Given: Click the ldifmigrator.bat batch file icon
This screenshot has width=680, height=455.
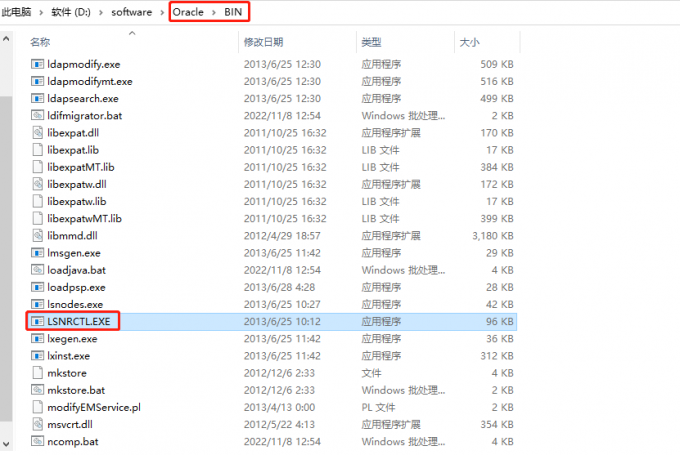Looking at the screenshot, I should point(37,116).
